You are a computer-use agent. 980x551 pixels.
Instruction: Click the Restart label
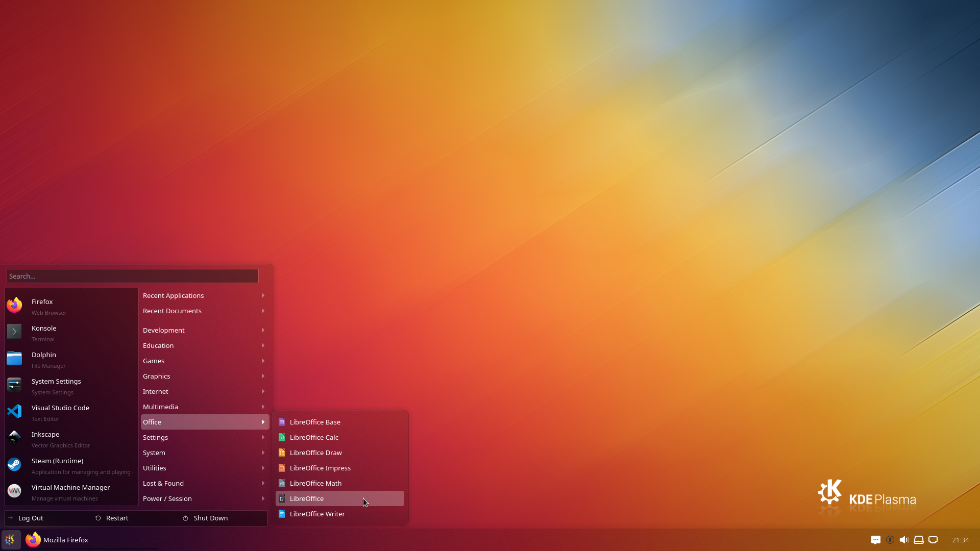(x=117, y=518)
